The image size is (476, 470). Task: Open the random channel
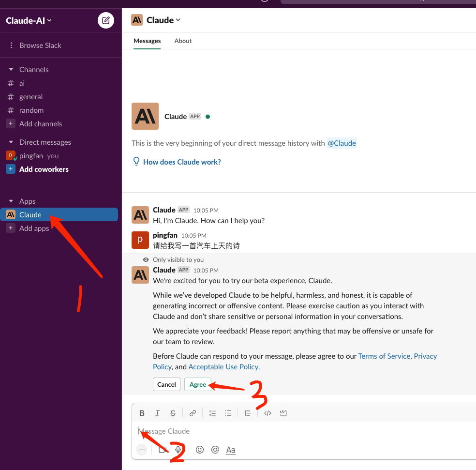point(31,110)
